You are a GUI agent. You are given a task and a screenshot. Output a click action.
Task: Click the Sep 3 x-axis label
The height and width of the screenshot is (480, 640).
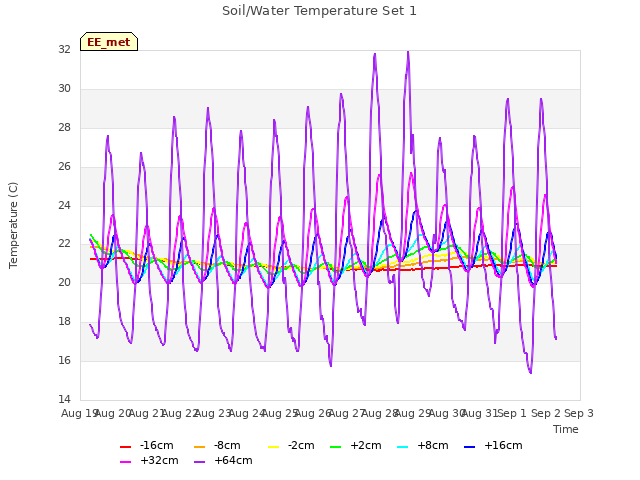(x=579, y=413)
